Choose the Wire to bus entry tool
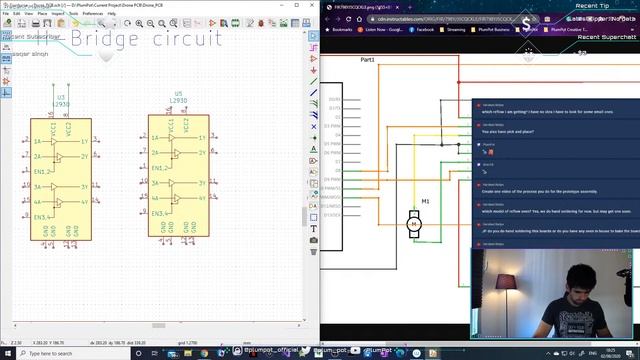 [313, 104]
